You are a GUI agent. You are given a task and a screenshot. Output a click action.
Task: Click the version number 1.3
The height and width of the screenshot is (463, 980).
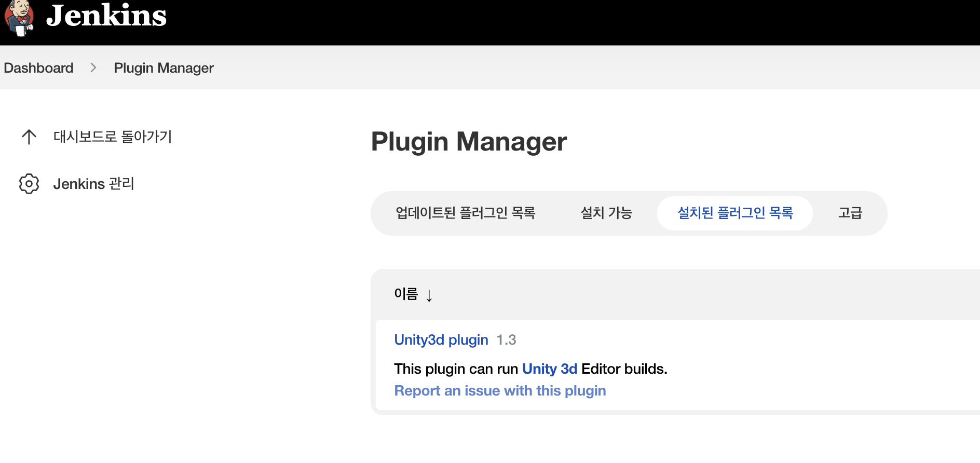pos(506,340)
